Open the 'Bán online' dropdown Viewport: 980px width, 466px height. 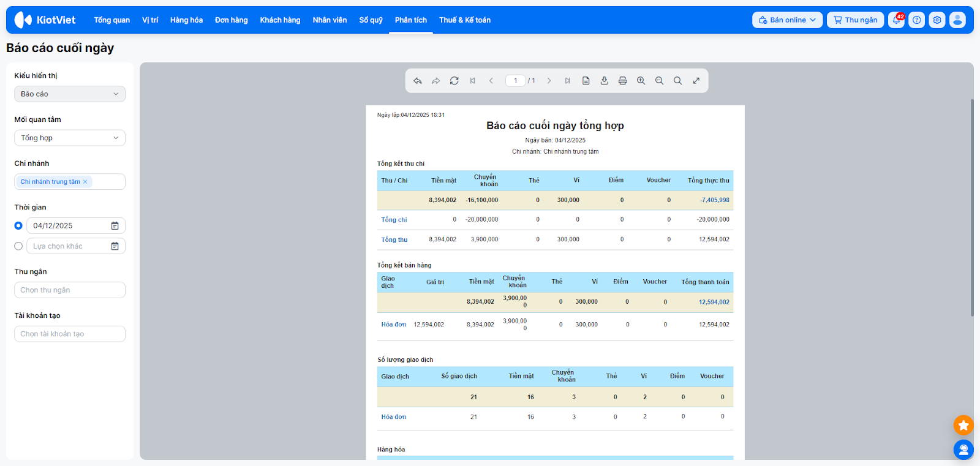[x=787, y=20]
